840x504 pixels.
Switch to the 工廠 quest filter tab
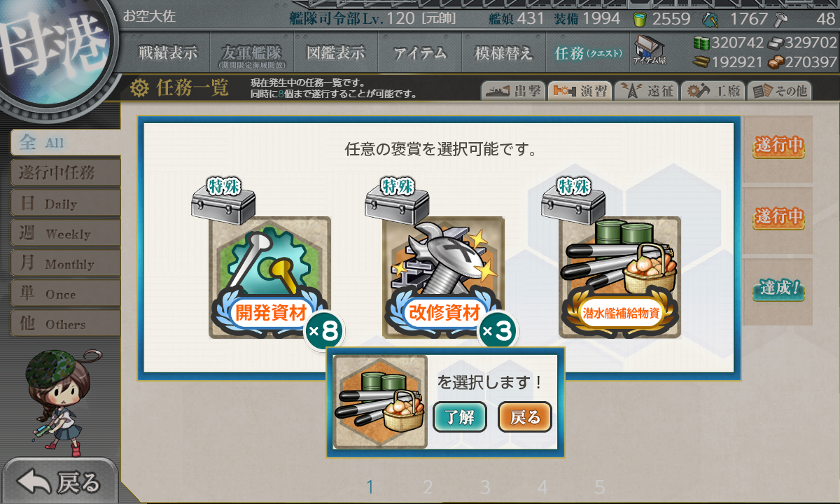tap(712, 91)
